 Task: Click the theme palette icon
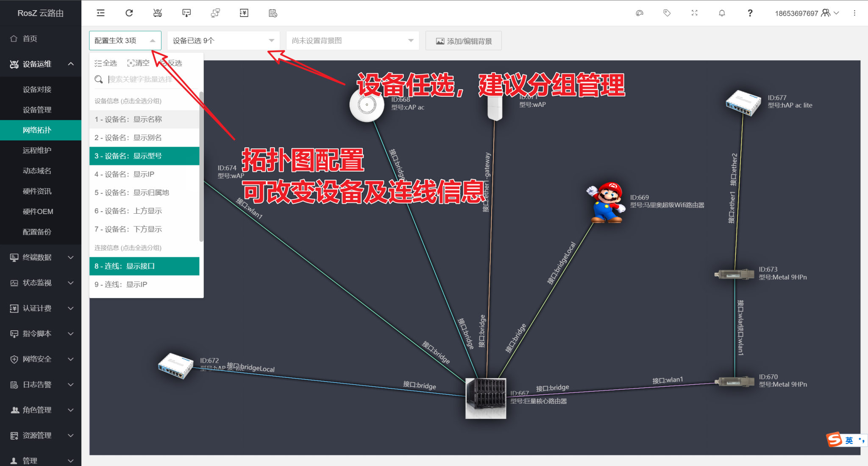point(639,13)
